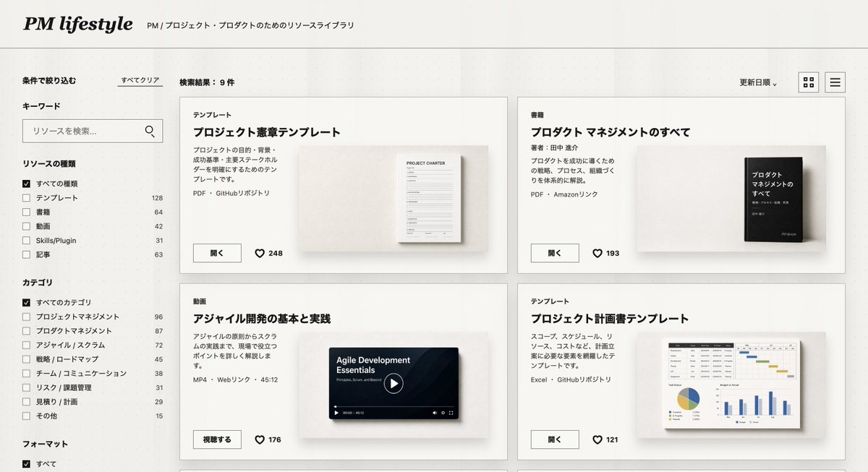868x472 pixels.
Task: Click the 条件で絞り込む heading
Action: coord(49,80)
